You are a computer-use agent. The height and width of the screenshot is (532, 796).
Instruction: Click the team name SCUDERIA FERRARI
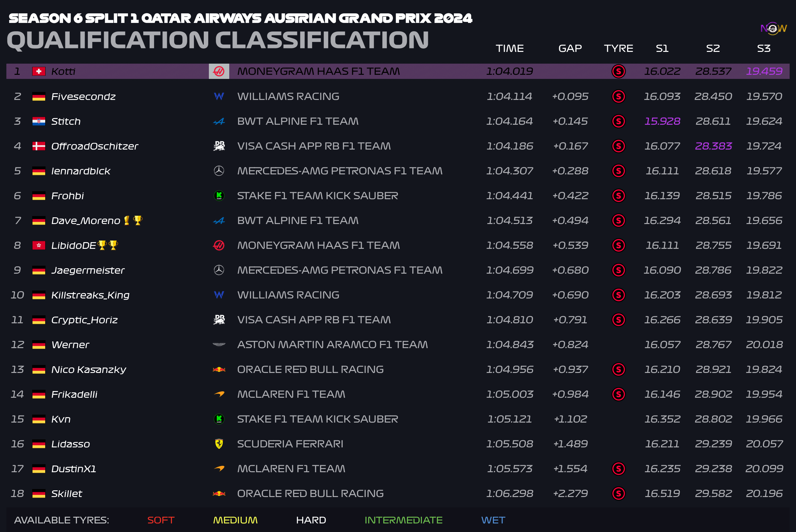point(290,444)
